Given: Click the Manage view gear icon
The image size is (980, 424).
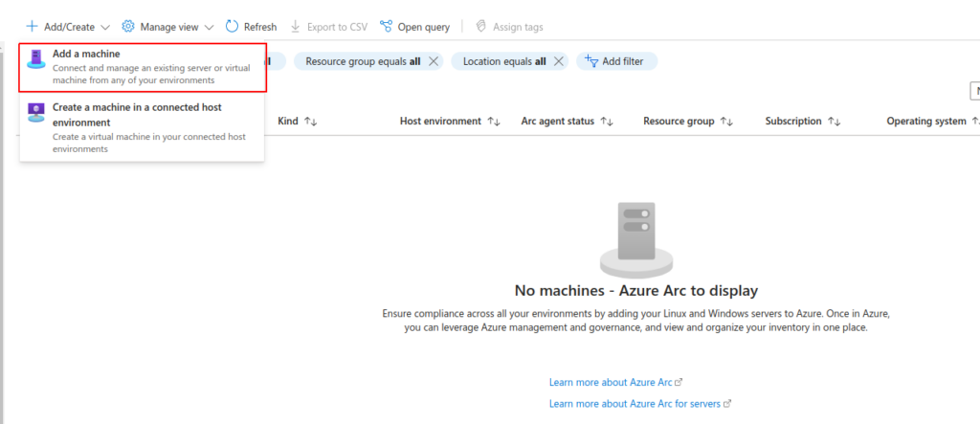Looking at the screenshot, I should coord(128,27).
